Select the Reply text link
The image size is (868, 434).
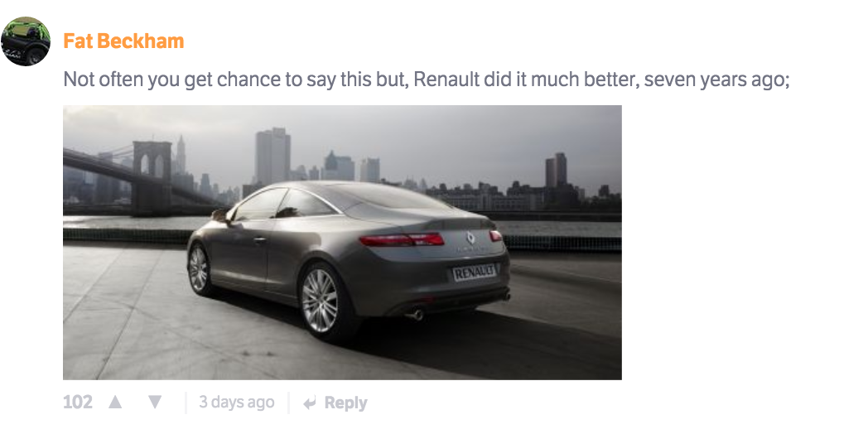click(x=345, y=403)
